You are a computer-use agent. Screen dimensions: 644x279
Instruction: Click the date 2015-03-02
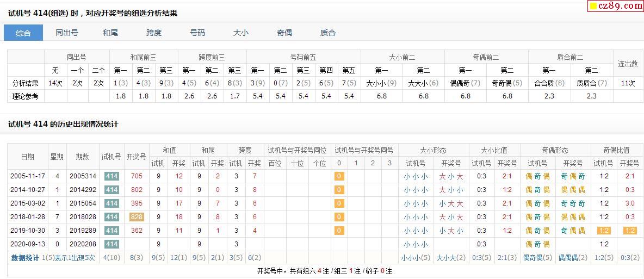27,203
